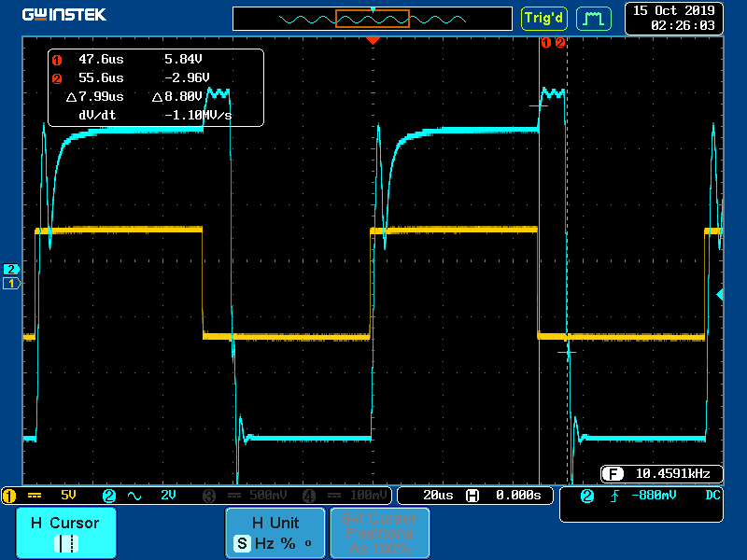The width and height of the screenshot is (747, 560).
Task: Click the DC trigger coupling label
Action: 712,496
